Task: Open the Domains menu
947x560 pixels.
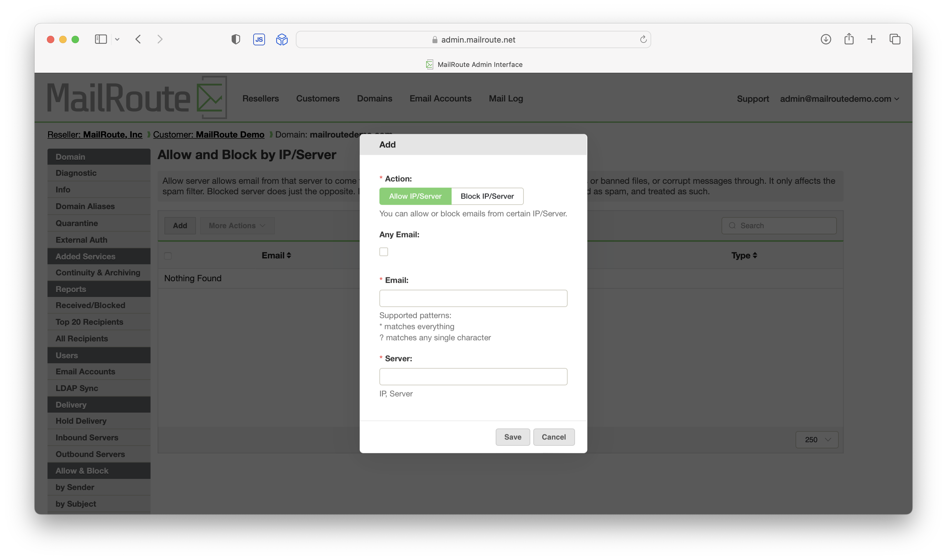Action: (374, 98)
